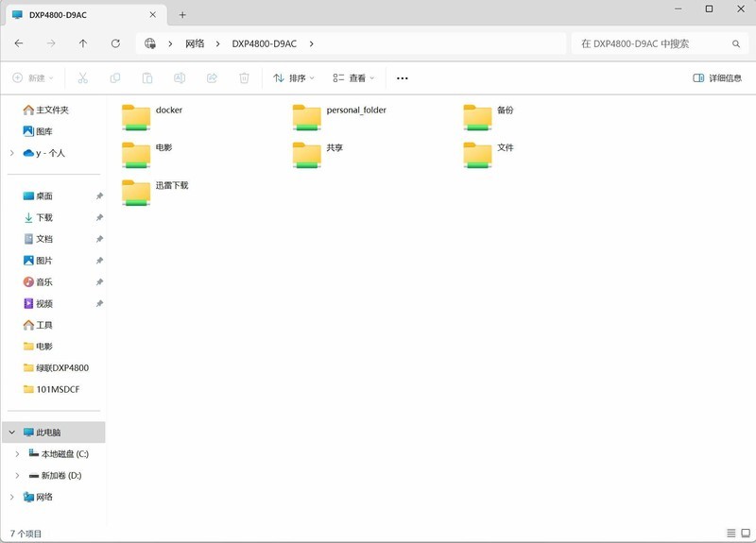Viewport: 756px width, 543px height.
Task: Expand the y - 个人 OneDrive node
Action: pyautogui.click(x=12, y=153)
